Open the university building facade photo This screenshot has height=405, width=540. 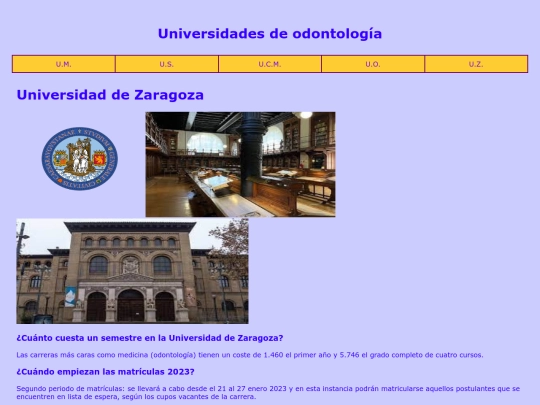tap(132, 271)
